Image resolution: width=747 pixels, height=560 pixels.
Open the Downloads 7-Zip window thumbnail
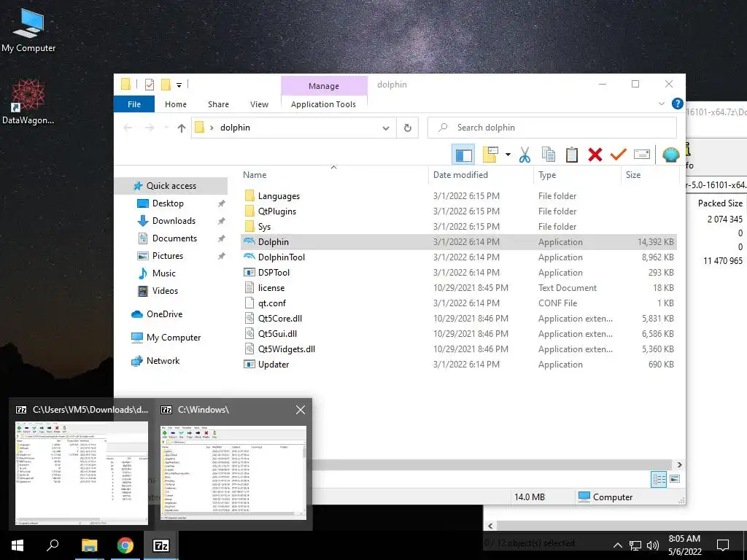(82, 472)
